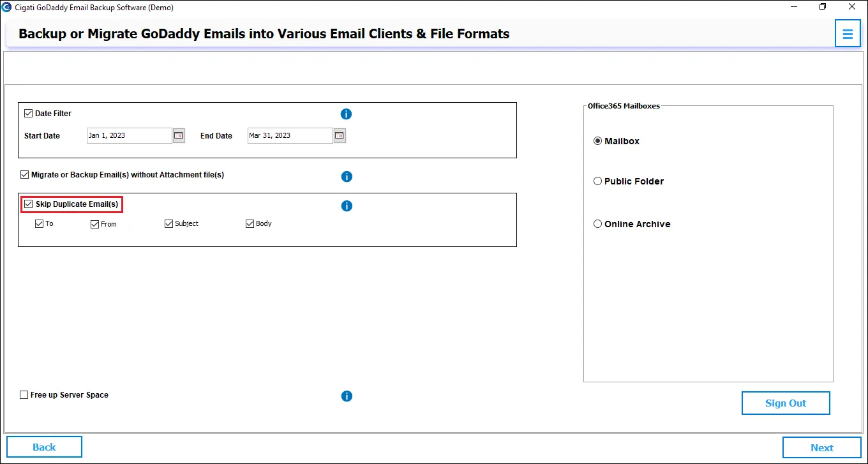Image resolution: width=868 pixels, height=464 pixels.
Task: Proceed with the Next button
Action: tap(822, 448)
